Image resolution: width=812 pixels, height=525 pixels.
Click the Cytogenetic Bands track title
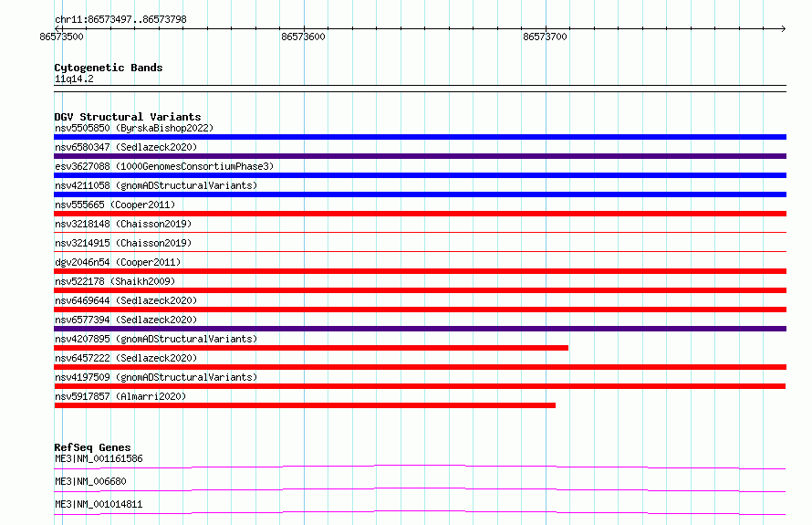pyautogui.click(x=109, y=68)
